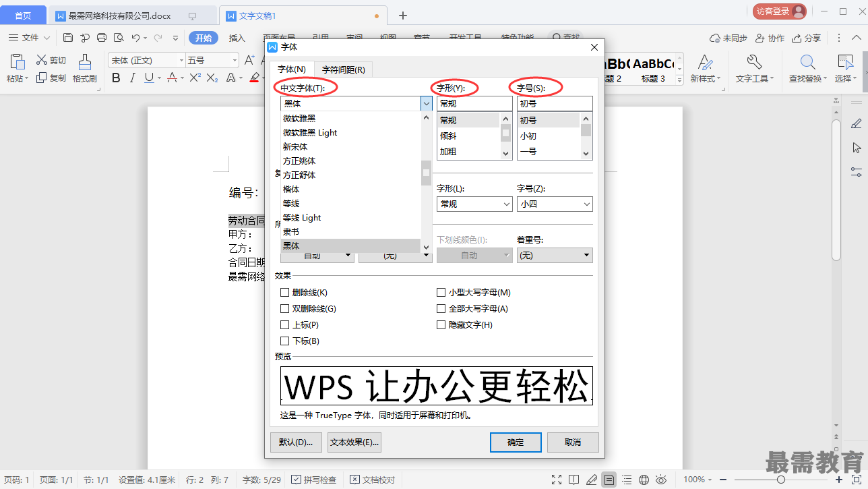Select 隶书 in the font list
Viewport: 868px width, 489px height.
[350, 232]
